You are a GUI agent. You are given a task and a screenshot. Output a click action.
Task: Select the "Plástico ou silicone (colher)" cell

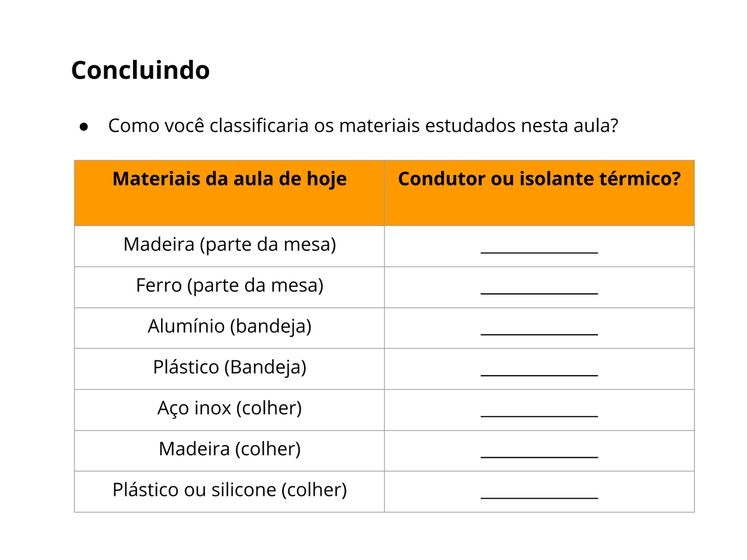(x=229, y=489)
